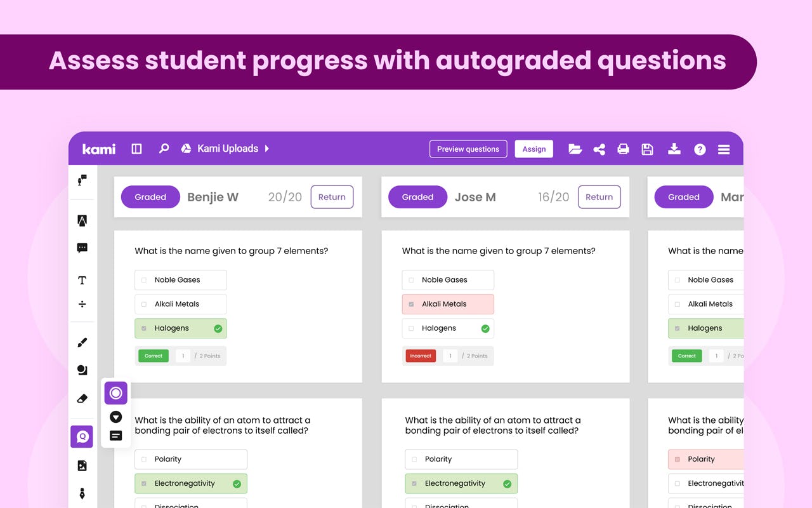Select the Text tool in the sidebar
The width and height of the screenshot is (812, 508).
click(x=82, y=279)
